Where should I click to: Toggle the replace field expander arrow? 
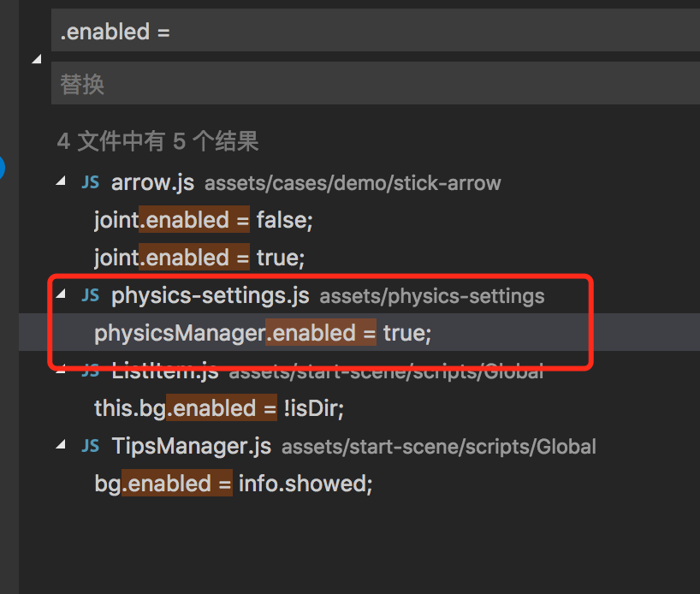pyautogui.click(x=36, y=59)
